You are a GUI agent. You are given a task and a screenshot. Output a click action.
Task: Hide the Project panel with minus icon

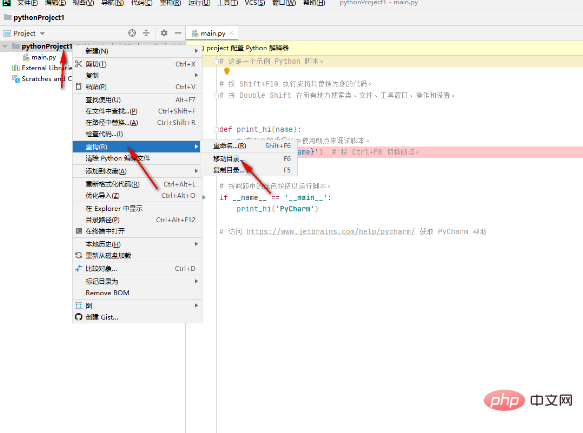point(178,33)
